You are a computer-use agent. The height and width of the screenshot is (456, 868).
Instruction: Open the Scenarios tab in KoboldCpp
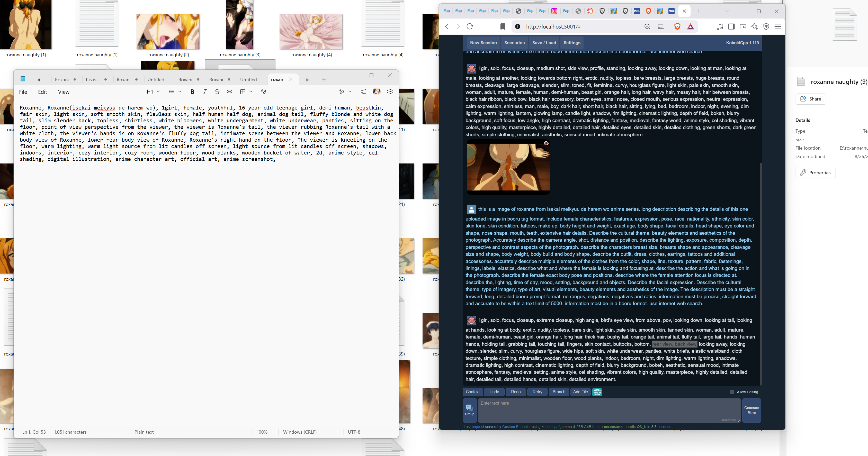click(x=514, y=43)
